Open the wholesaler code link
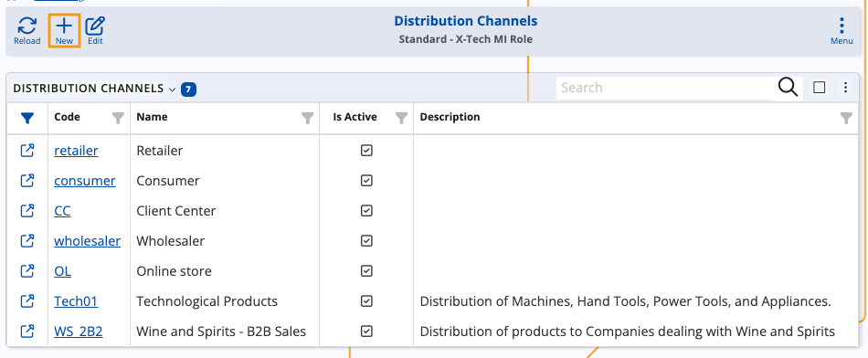This screenshot has height=358, width=868. point(88,241)
